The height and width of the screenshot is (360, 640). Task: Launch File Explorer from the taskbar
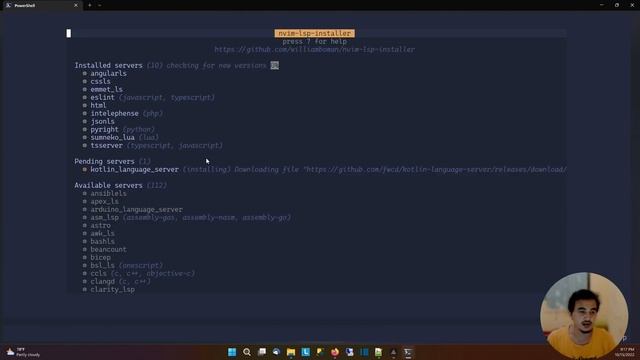click(x=291, y=352)
